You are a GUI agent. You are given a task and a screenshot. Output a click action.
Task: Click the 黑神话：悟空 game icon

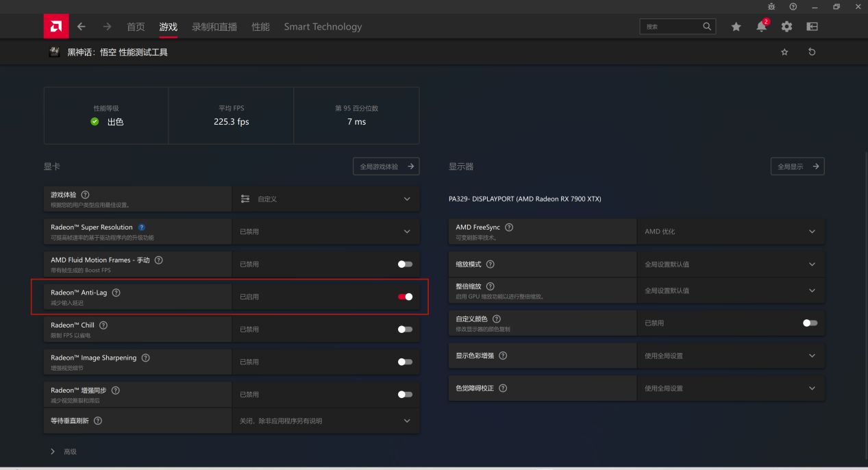click(x=55, y=53)
